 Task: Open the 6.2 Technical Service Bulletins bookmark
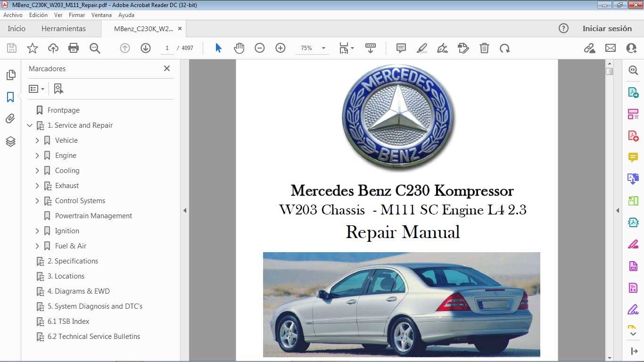coord(94,337)
